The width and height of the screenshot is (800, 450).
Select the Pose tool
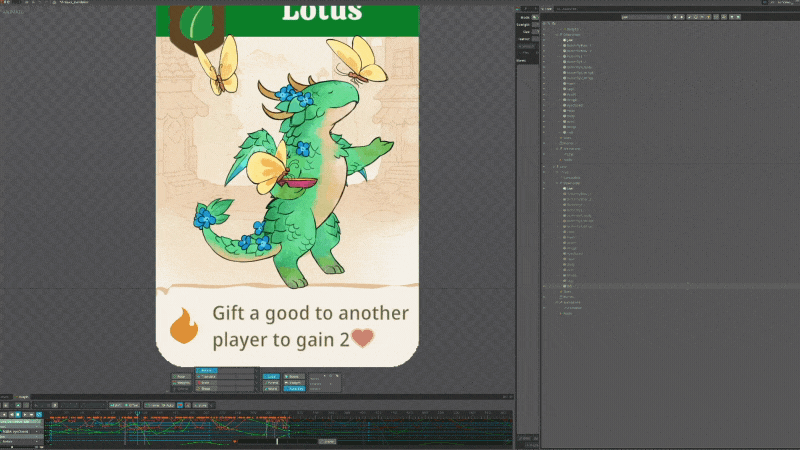182,377
